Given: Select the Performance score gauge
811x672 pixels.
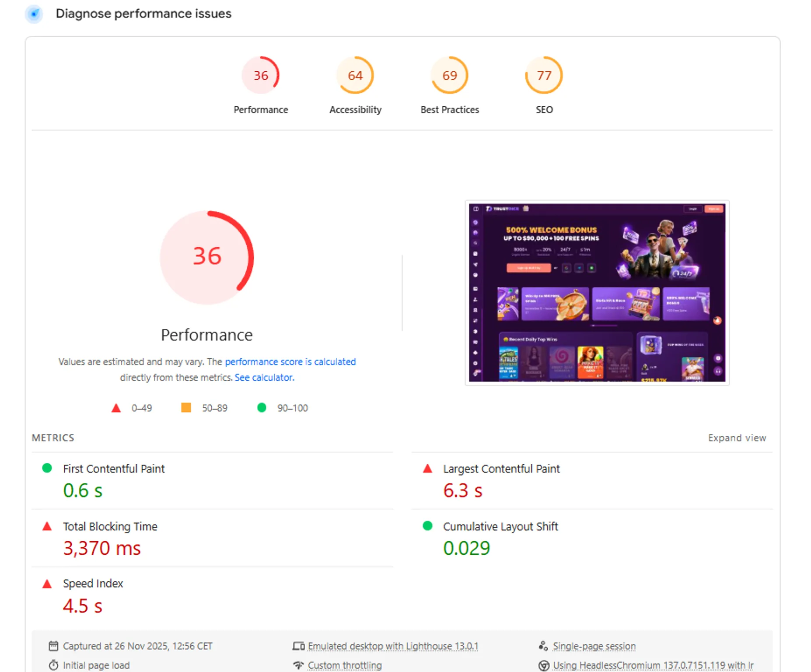Looking at the screenshot, I should click(261, 75).
